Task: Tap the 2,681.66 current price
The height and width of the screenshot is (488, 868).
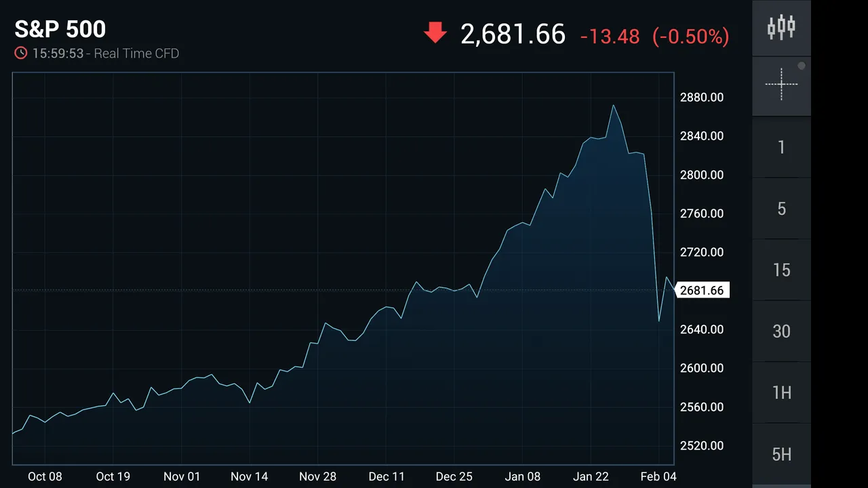Action: [x=513, y=34]
